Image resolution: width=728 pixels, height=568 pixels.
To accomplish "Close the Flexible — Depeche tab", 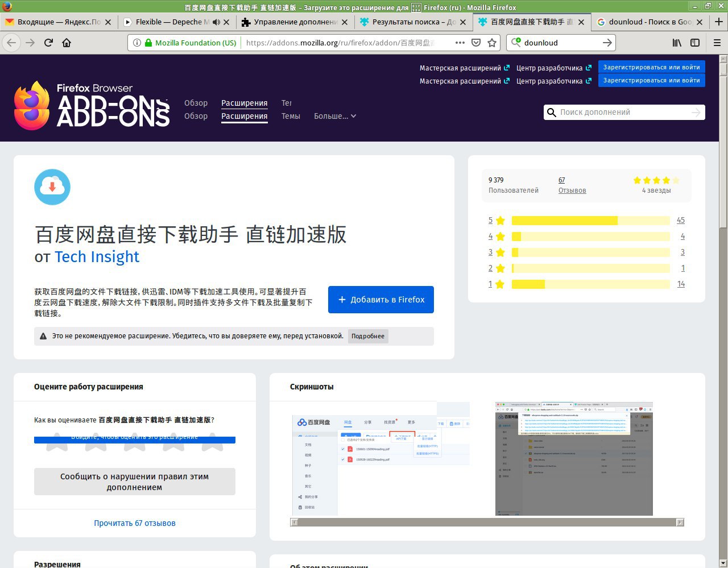I will coord(226,22).
